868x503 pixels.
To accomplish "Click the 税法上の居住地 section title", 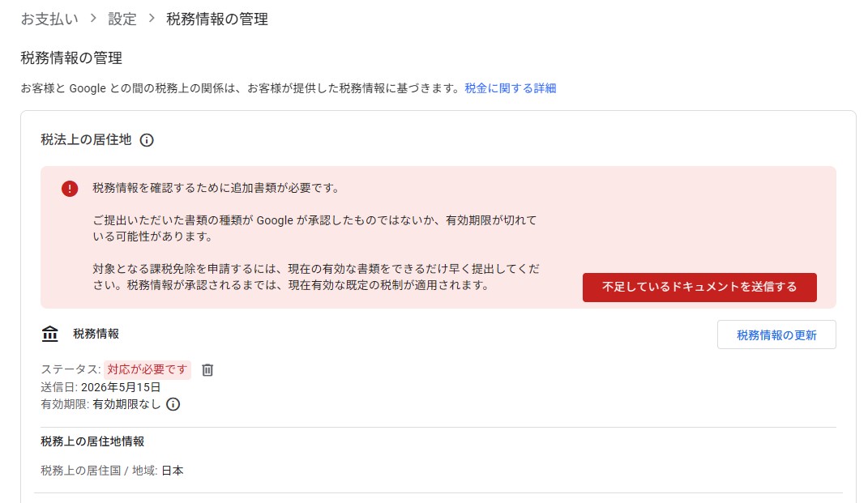I will (86, 139).
